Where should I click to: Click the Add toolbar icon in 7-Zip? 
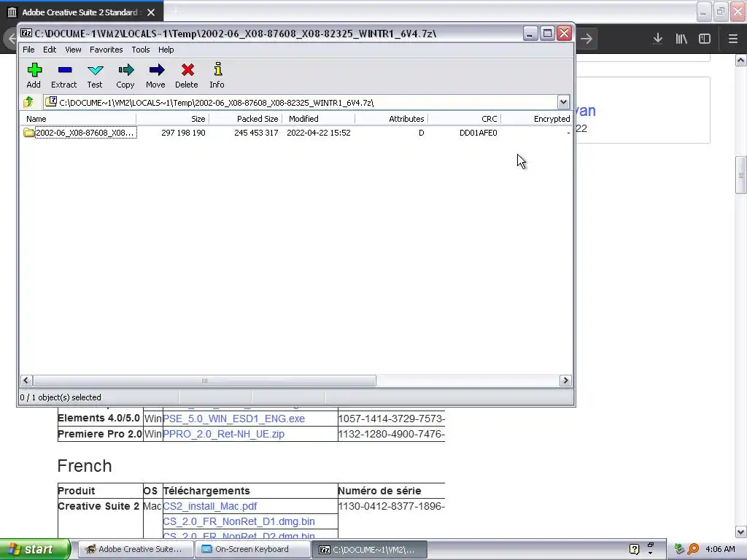[34, 75]
